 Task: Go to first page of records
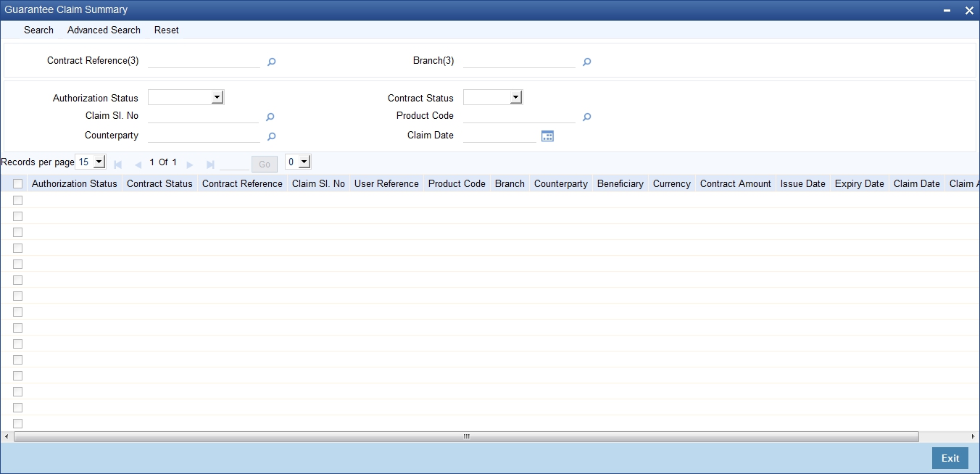[118, 165]
